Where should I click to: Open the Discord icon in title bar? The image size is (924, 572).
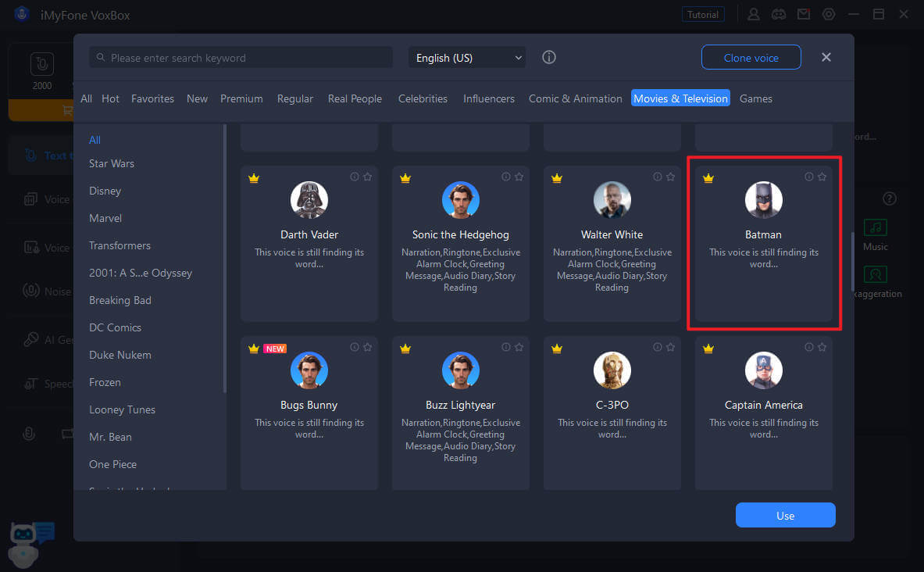779,14
